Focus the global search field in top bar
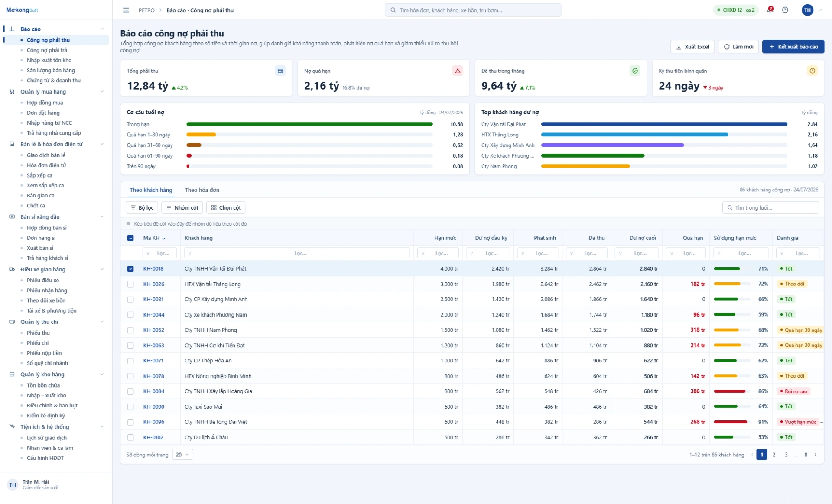 (x=473, y=10)
